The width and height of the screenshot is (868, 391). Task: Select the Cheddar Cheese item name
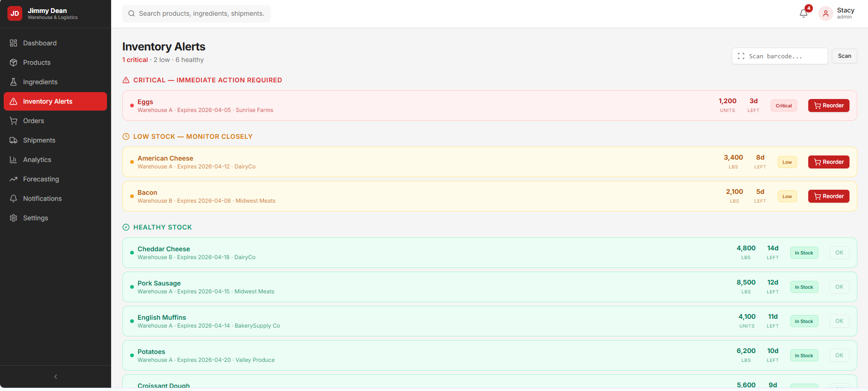click(x=164, y=249)
